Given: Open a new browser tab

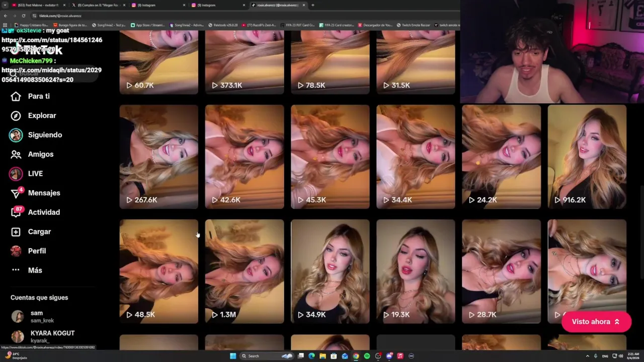Looking at the screenshot, I should pos(312,5).
